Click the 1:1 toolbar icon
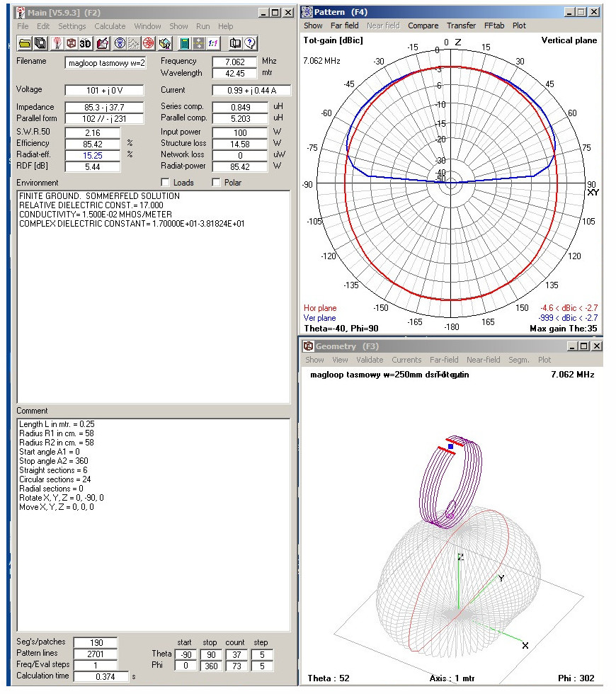Viewport: 616px width, 694px height. coord(212,44)
